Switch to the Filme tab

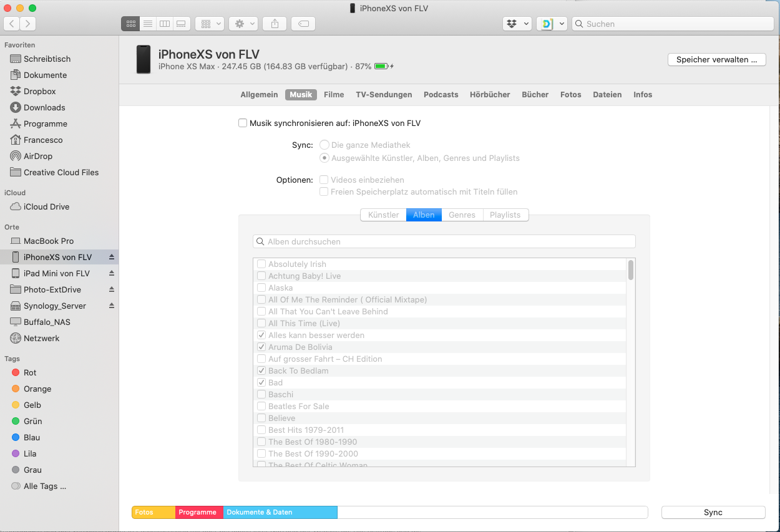[334, 95]
